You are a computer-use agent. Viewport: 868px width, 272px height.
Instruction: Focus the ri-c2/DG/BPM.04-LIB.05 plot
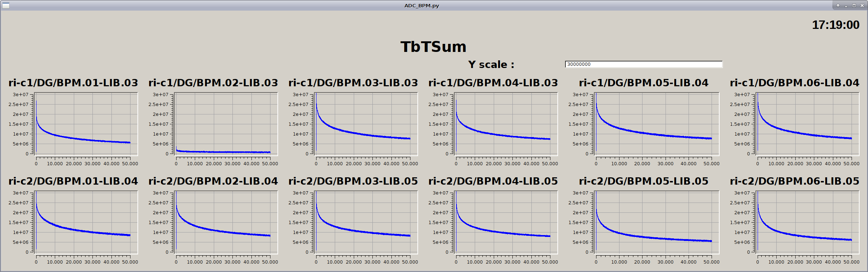point(506,222)
